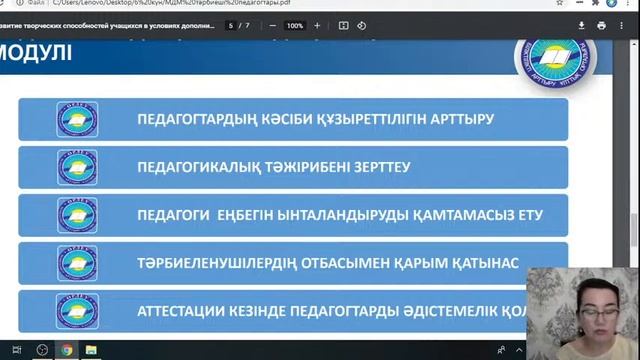
Task: Click text ПЕДАГОГИКАЛЫҚ ТӘЖІРИБЕНІ ЗЕРТТЕУ
Action: pyautogui.click(x=273, y=167)
